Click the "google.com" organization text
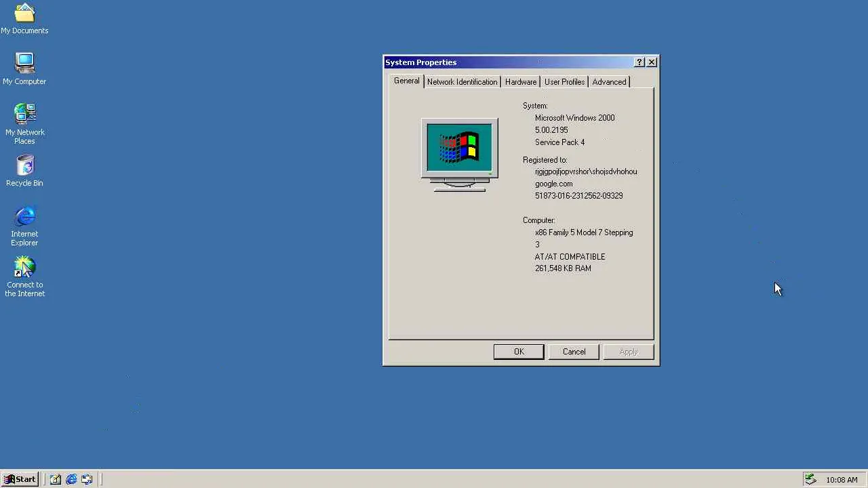The height and width of the screenshot is (488, 868). 553,184
